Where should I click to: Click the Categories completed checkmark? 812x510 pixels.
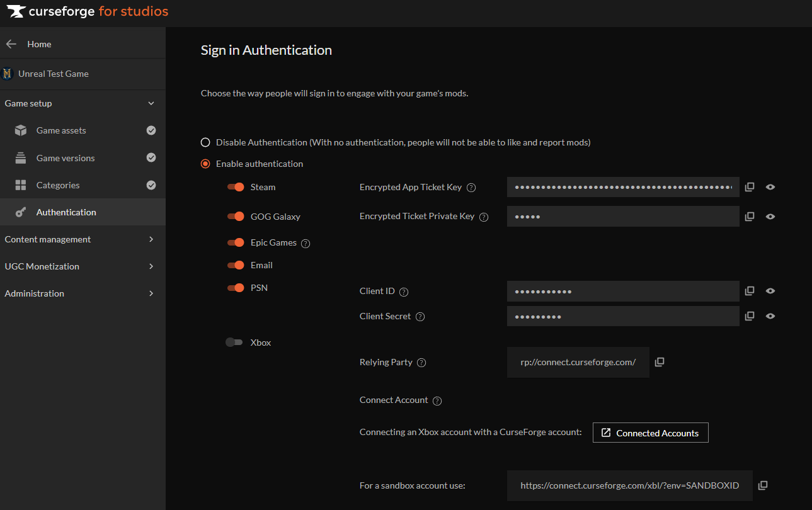click(151, 185)
